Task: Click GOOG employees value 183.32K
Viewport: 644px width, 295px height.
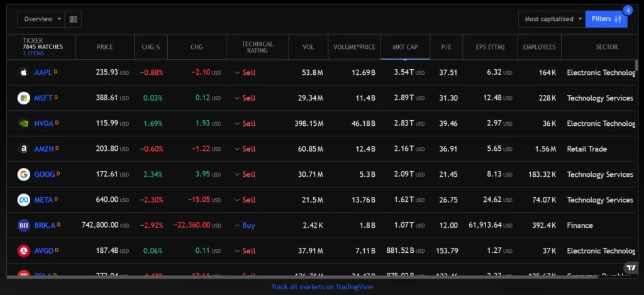Action: coord(543,174)
